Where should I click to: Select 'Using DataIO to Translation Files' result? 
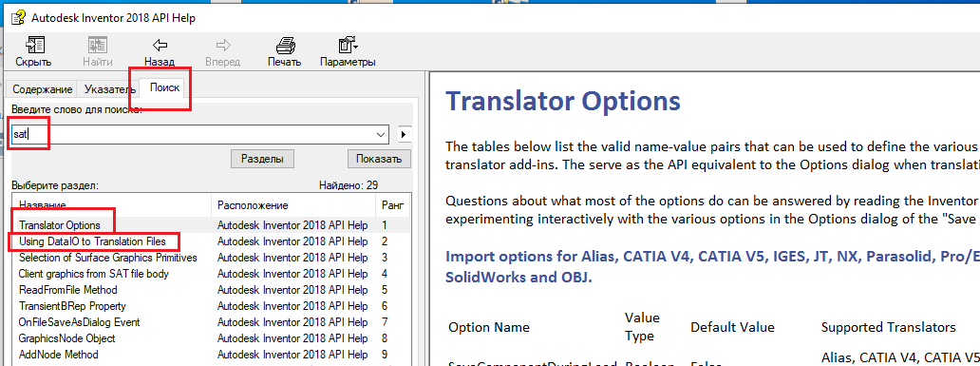coord(92,241)
